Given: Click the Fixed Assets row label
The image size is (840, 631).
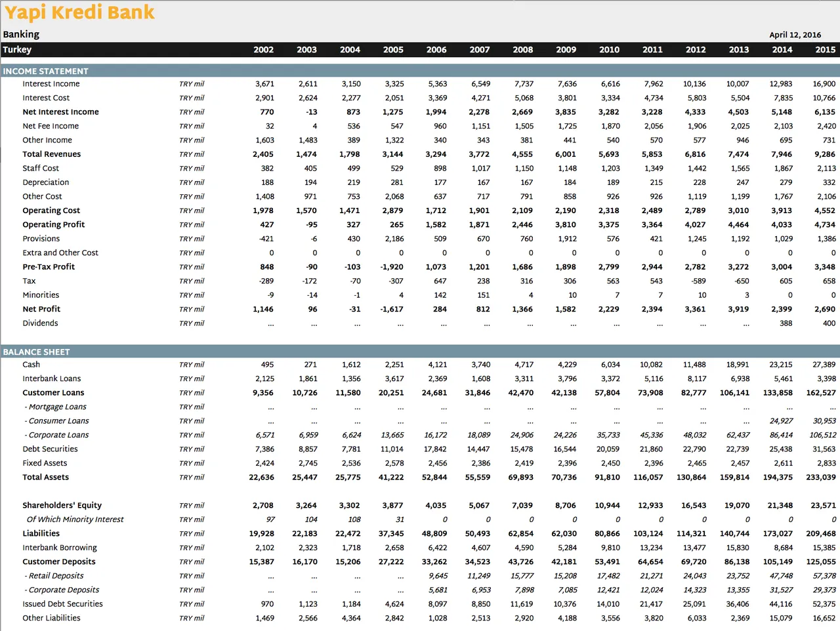Looking at the screenshot, I should pyautogui.click(x=45, y=463).
